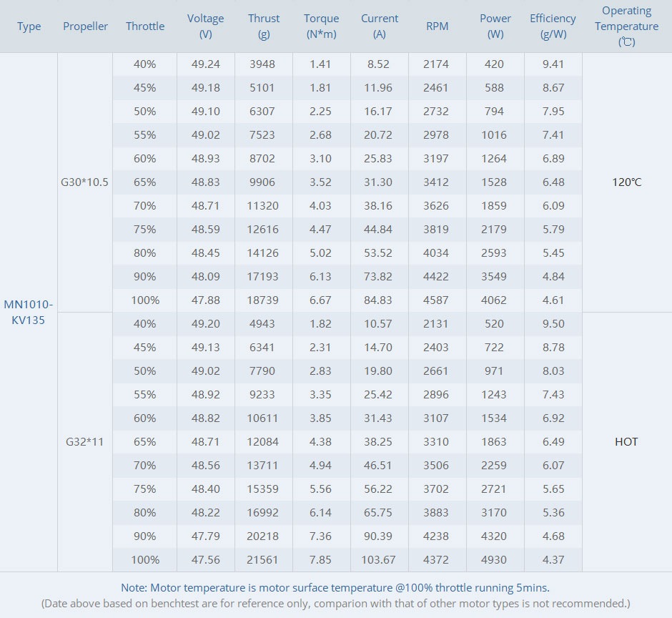Select the G32*11 propeller cell
Viewport: 672px width, 618px height.
pos(85,441)
